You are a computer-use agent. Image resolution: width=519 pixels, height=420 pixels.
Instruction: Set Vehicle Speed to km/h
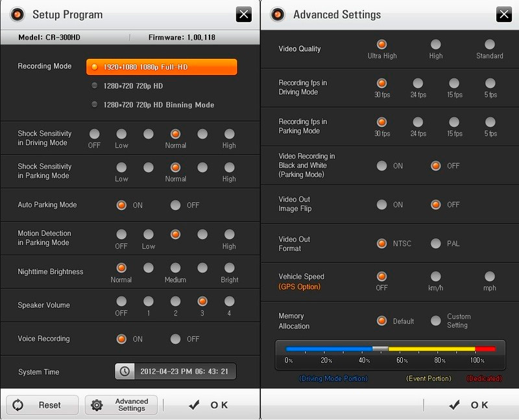435,277
